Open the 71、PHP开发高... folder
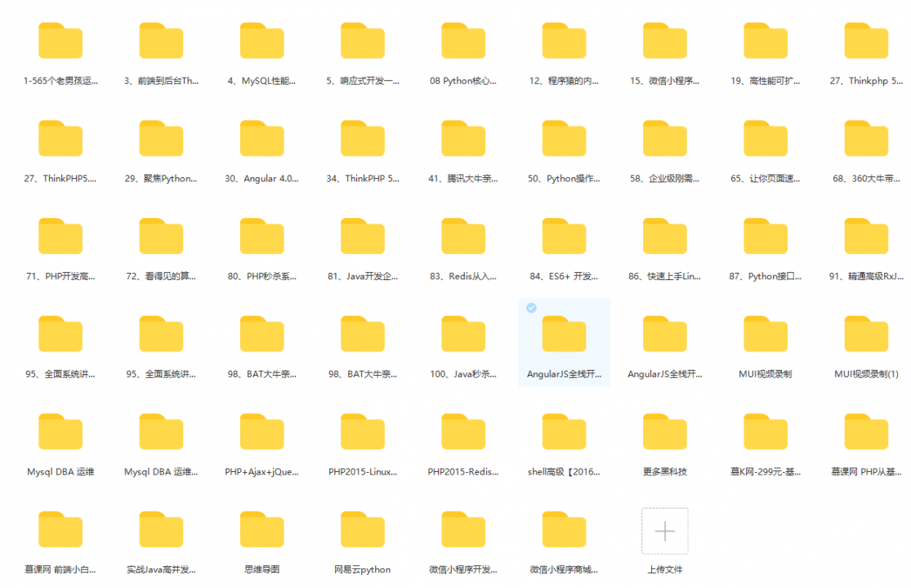Viewport: 911px width, 588px height. pos(60,236)
